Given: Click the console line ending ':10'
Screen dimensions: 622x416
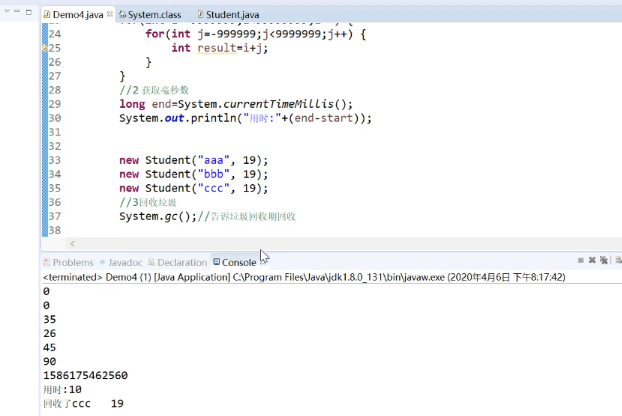Looking at the screenshot, I should 62,389.
